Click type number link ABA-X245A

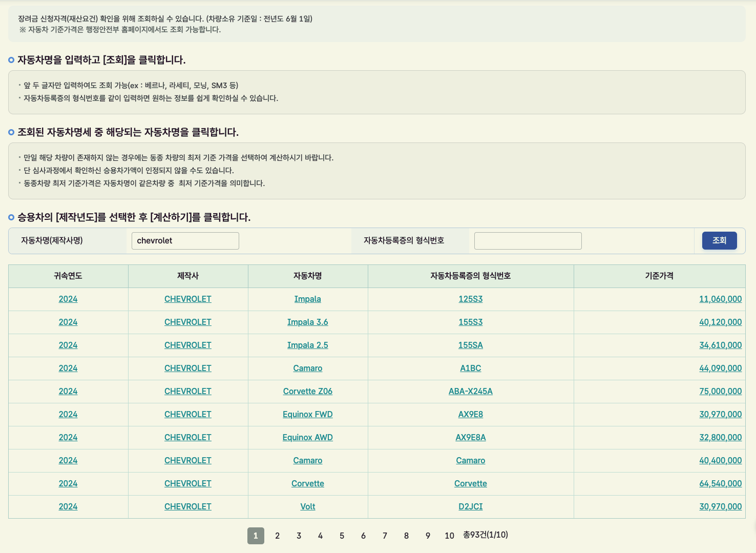click(x=470, y=391)
